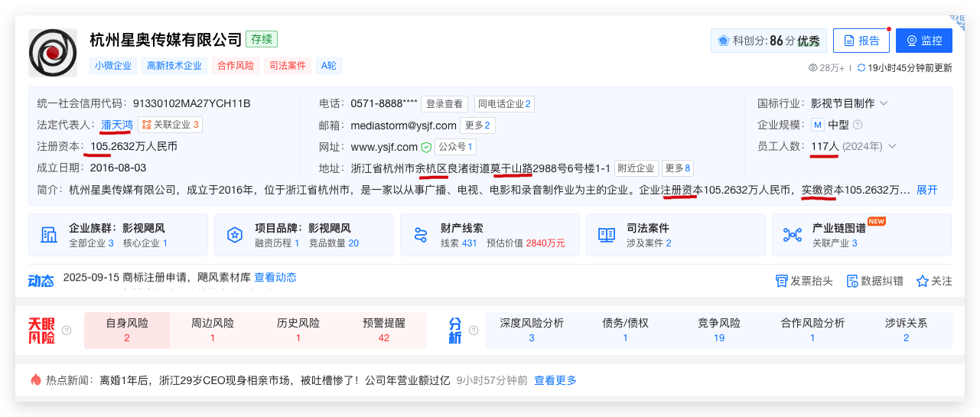Open 线索 431 link
Image resolution: width=980 pixels, height=417 pixels.
459,243
